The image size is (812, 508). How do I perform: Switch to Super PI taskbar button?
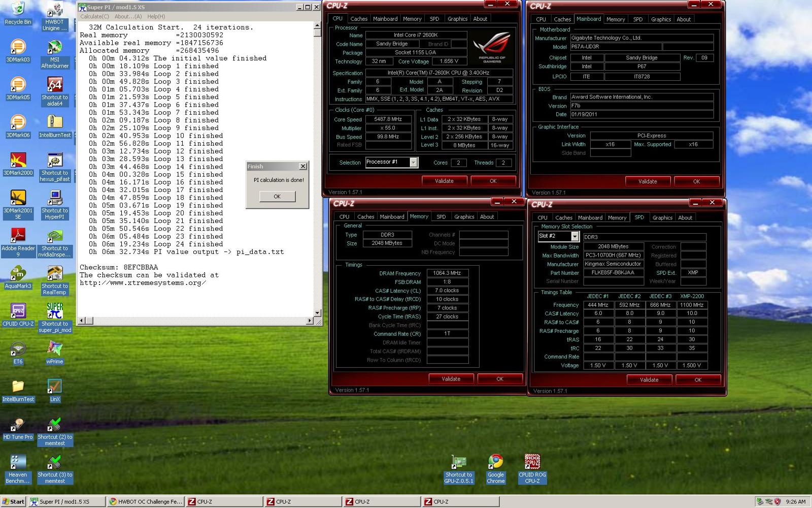pyautogui.click(x=66, y=501)
